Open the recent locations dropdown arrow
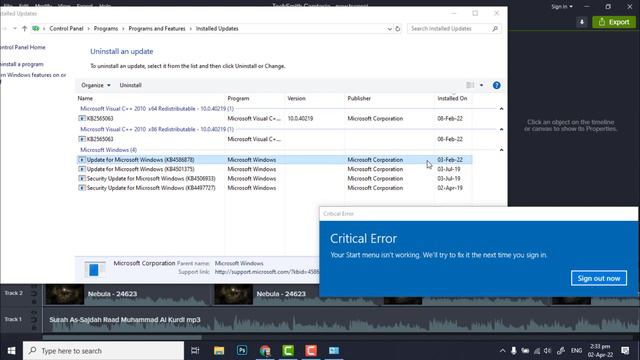 pos(15,29)
